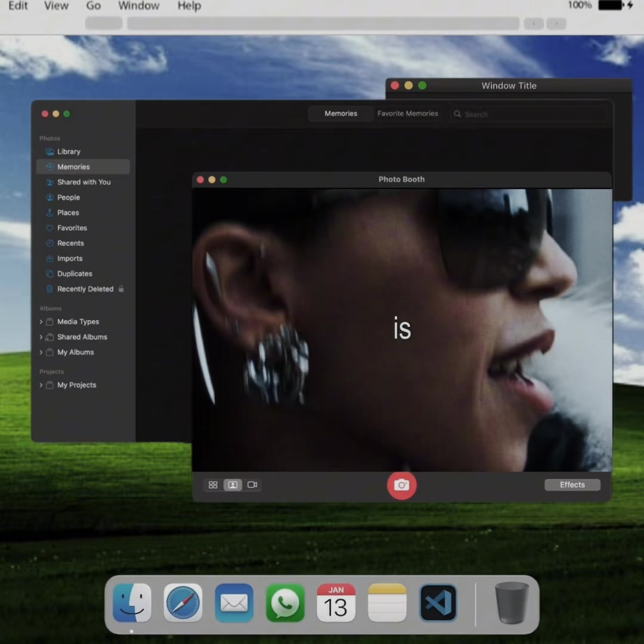Open the Window menu in menu bar
644x644 pixels.
coord(138,6)
